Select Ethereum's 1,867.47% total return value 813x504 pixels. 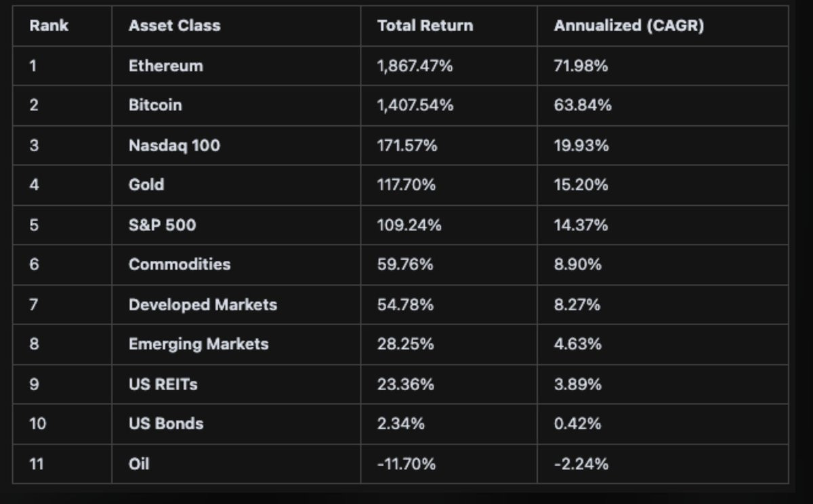(x=415, y=66)
